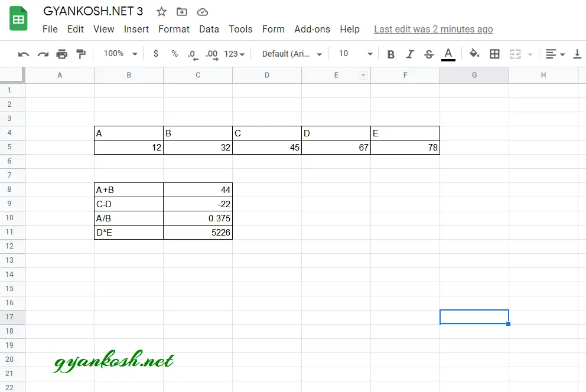586x392 pixels.
Task: Toggle bold formatting
Action: [391, 54]
